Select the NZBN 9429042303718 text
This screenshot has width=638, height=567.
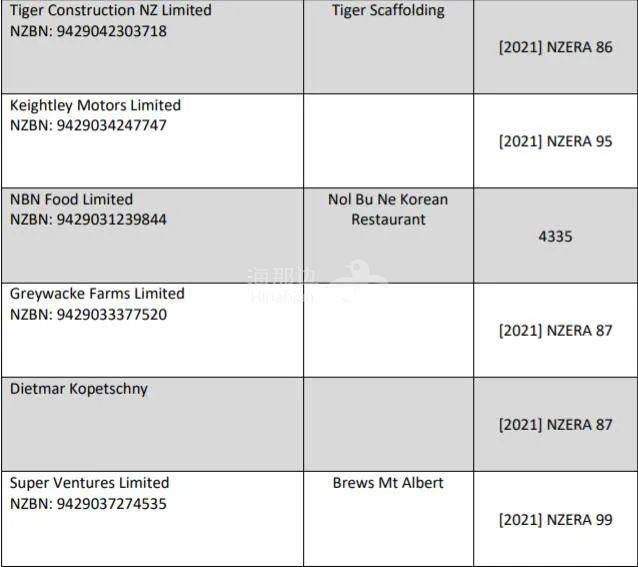[x=88, y=31]
